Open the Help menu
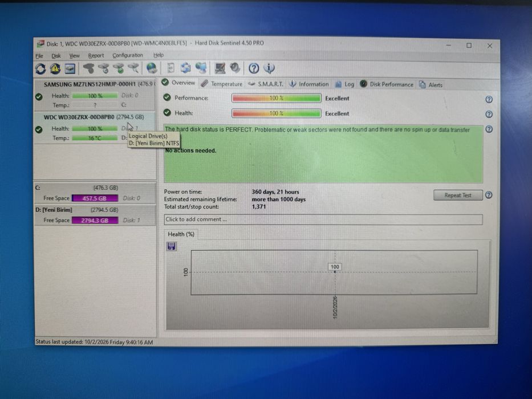This screenshot has width=532, height=399. tap(159, 55)
